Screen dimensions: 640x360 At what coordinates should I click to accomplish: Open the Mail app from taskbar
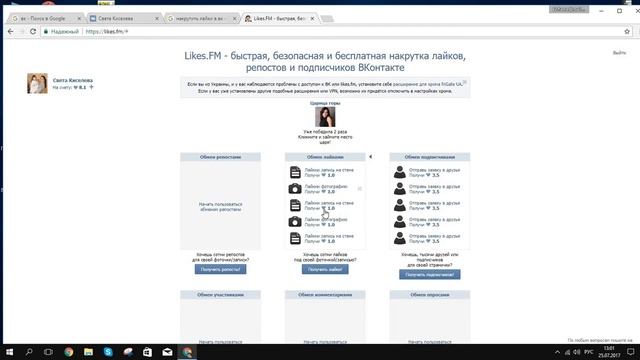click(x=167, y=352)
